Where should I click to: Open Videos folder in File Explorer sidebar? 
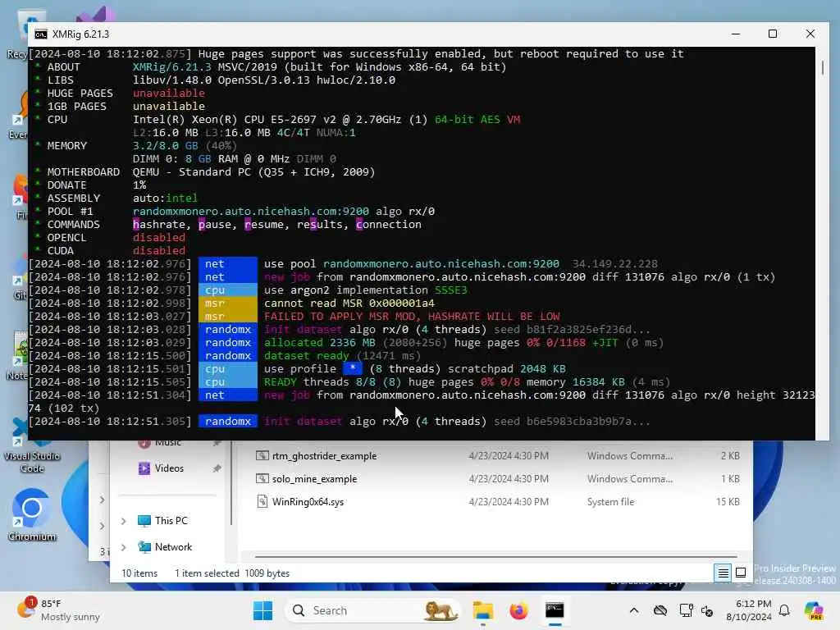(169, 468)
